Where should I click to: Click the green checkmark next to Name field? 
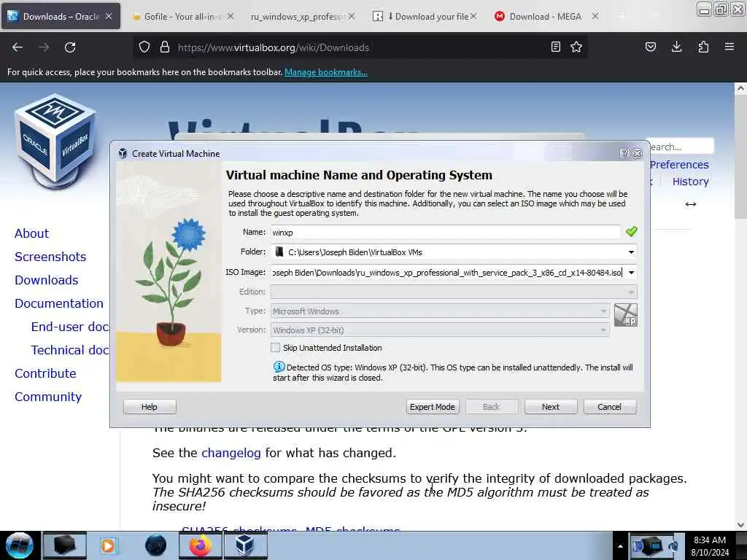(632, 232)
